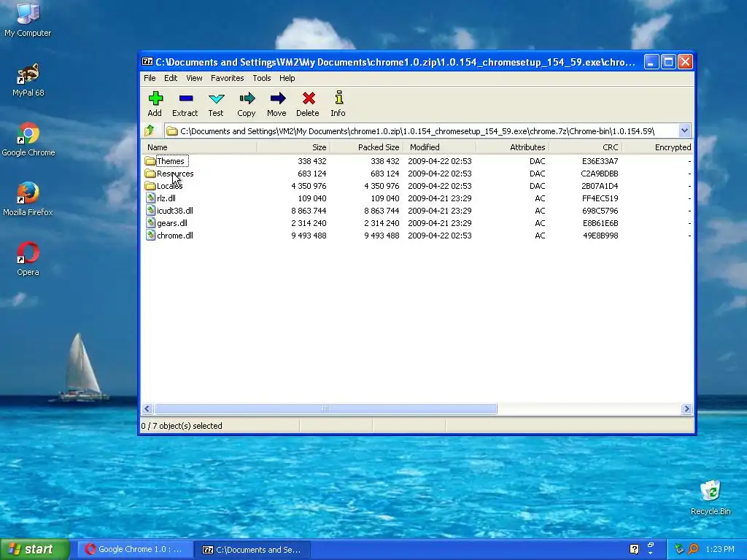Viewport: 747px width, 560px height.
Task: Click size value 9 493 488 of chrome.dll
Action: pos(309,236)
